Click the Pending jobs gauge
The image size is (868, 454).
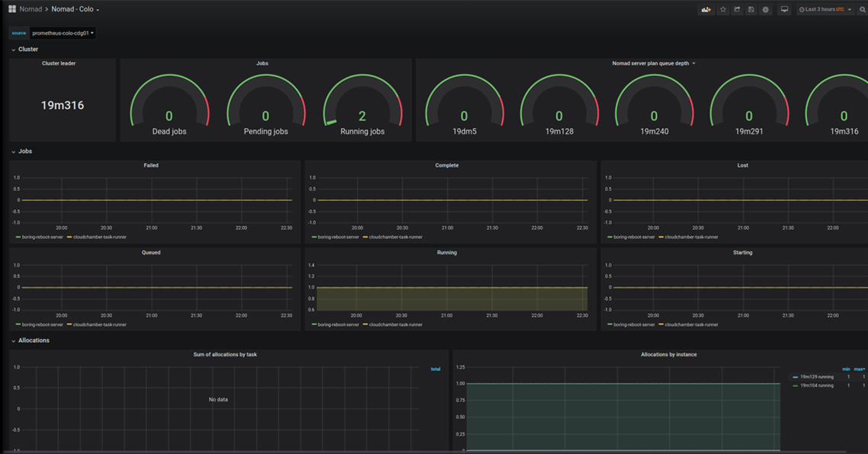coord(266,104)
